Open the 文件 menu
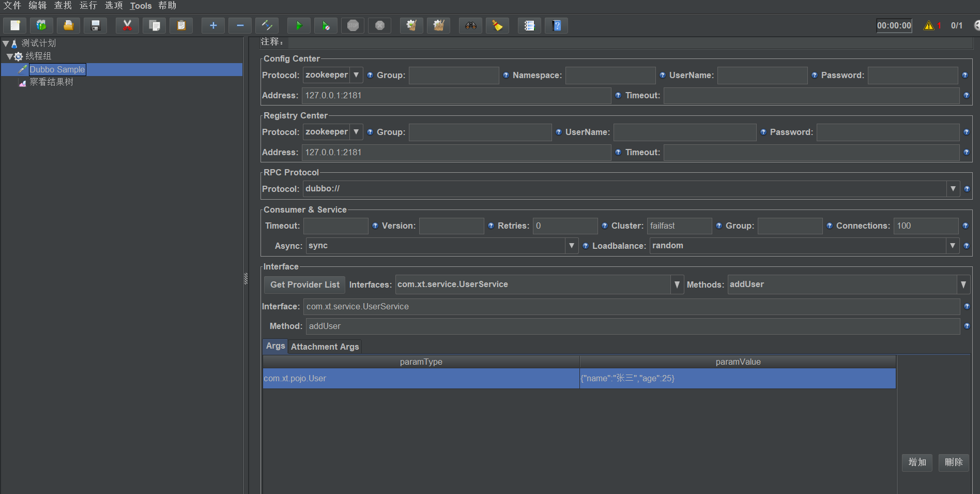980x494 pixels. (12, 6)
